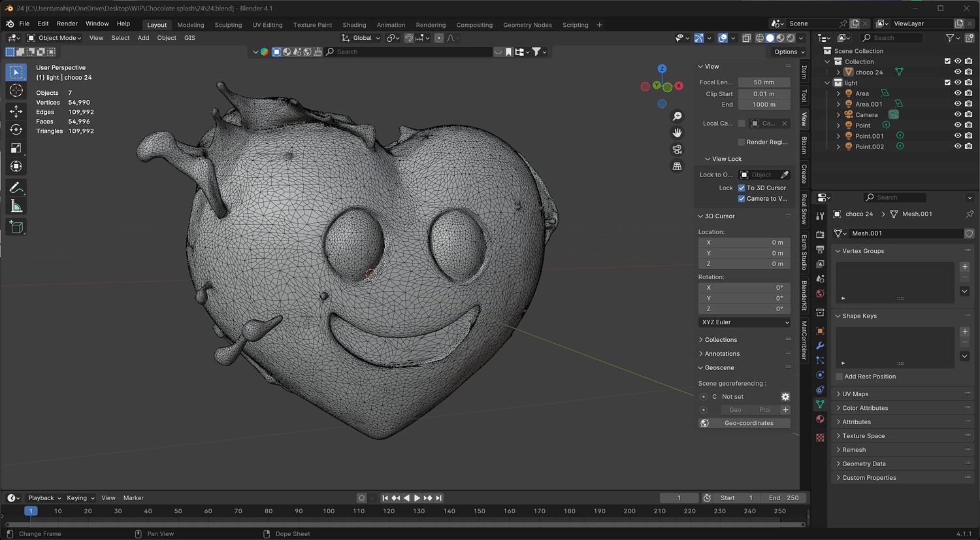Select the Cursor tool in the left toolbar
980x540 pixels.
tap(16, 90)
